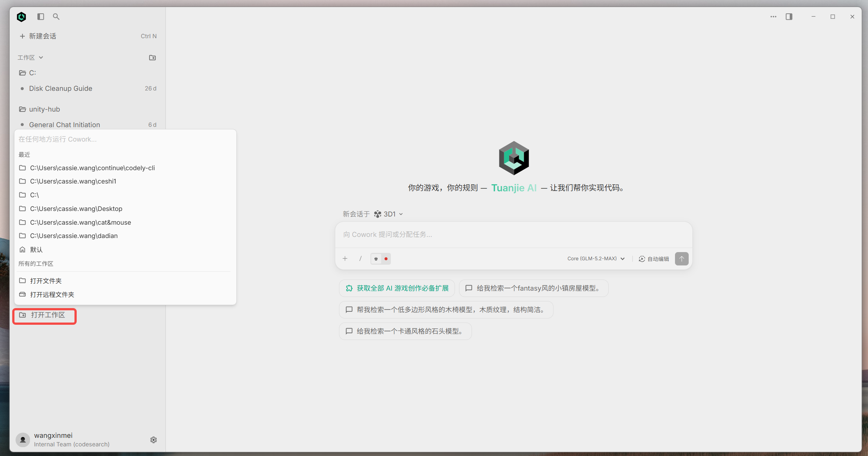Click the 低多边形风格的木椅模型 suggestion
This screenshot has height=456, width=868.
(446, 310)
